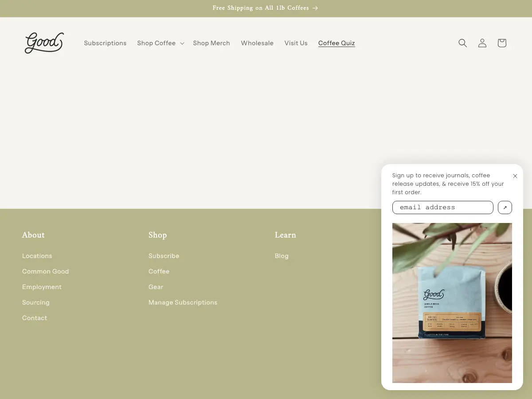Click the coffee bag popup image
This screenshot has height=399, width=532.
(452, 303)
